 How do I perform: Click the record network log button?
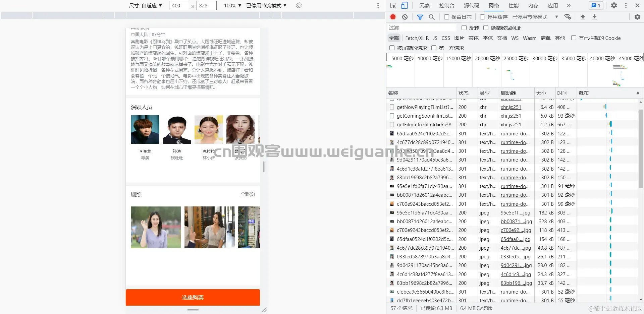[393, 17]
